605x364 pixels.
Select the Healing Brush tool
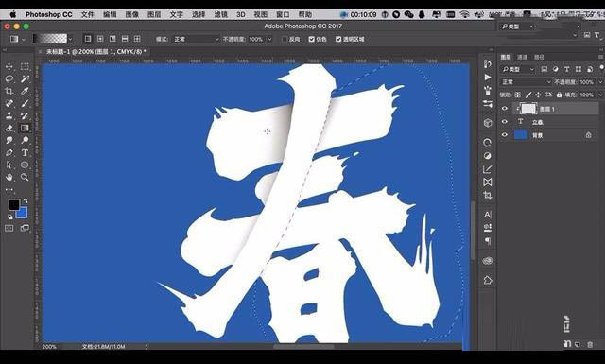(x=9, y=103)
